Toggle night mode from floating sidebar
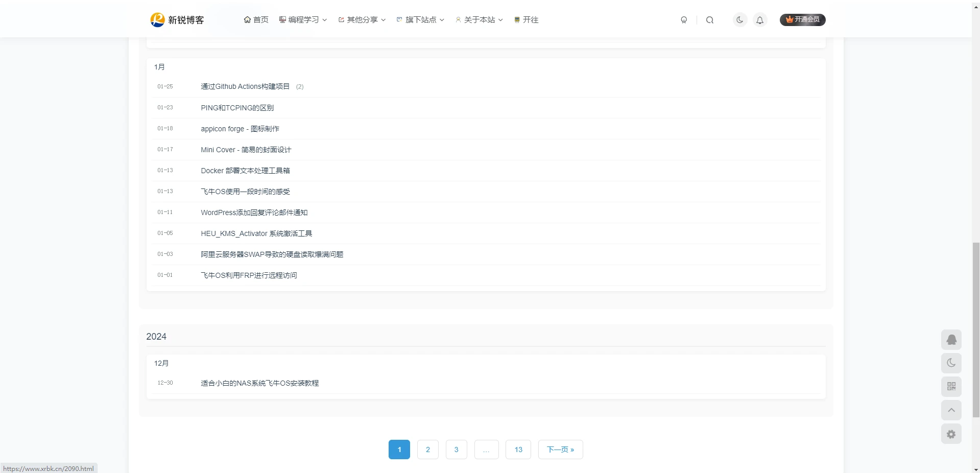Screen dimensions: 980x473 (951, 363)
